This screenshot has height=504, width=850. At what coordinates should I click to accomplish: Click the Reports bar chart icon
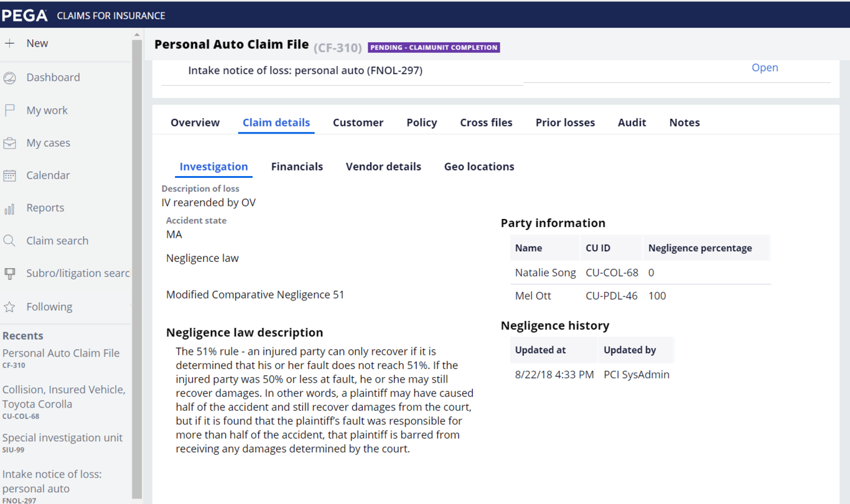coord(9,208)
